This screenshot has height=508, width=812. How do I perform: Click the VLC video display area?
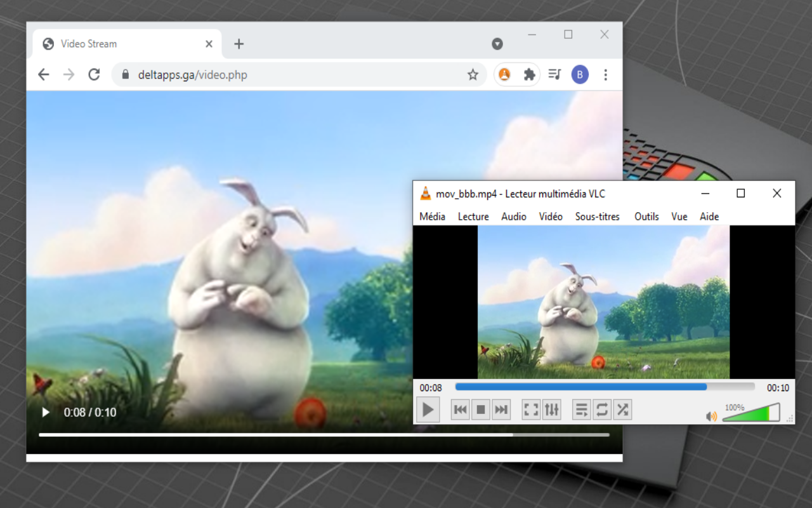[x=604, y=302]
